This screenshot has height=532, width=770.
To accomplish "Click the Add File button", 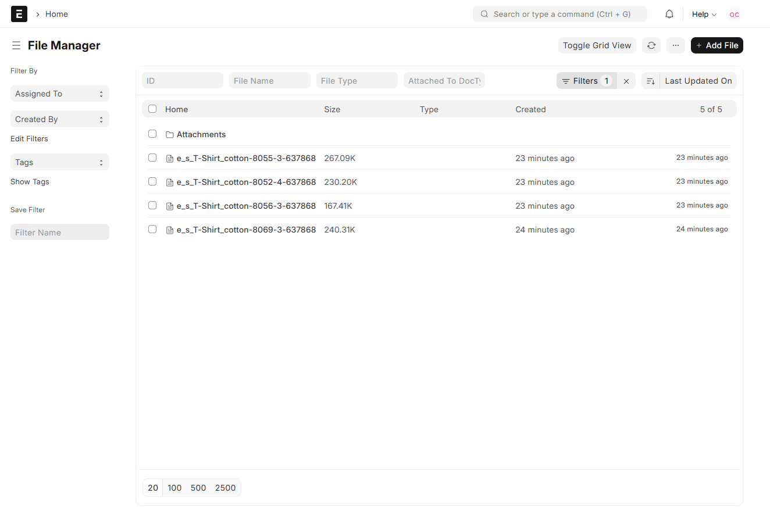I will tap(717, 45).
